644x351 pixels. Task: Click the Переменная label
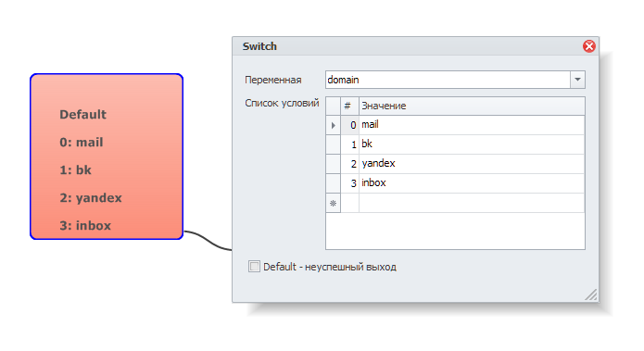click(x=273, y=80)
